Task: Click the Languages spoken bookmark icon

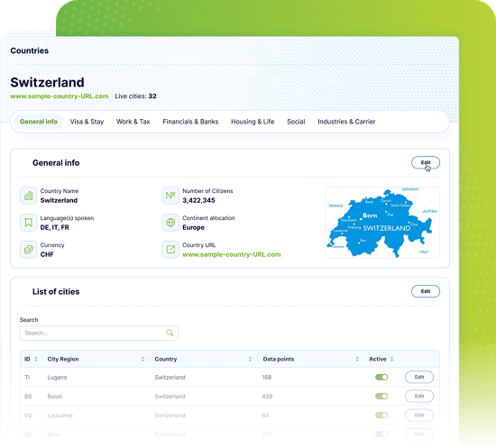Action: pos(29,223)
